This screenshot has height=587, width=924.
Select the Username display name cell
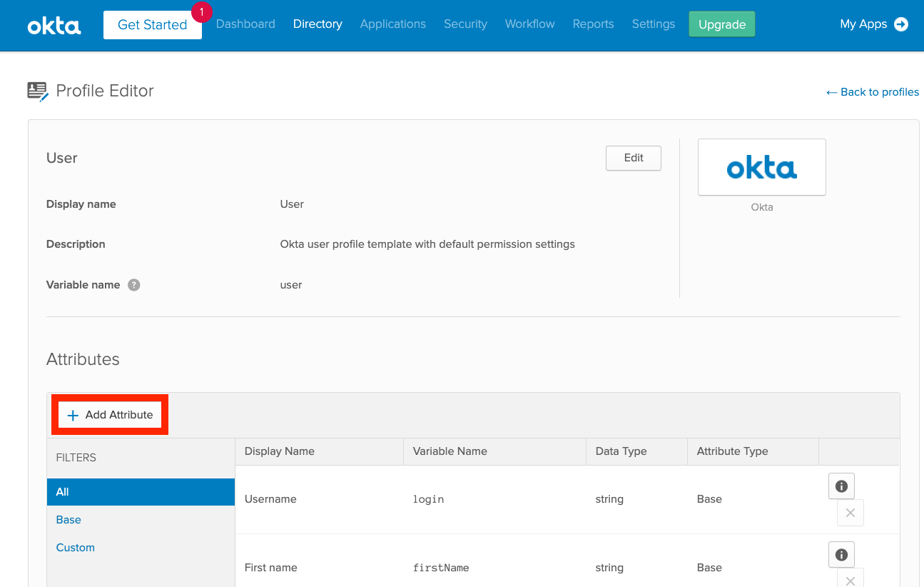[x=270, y=499]
